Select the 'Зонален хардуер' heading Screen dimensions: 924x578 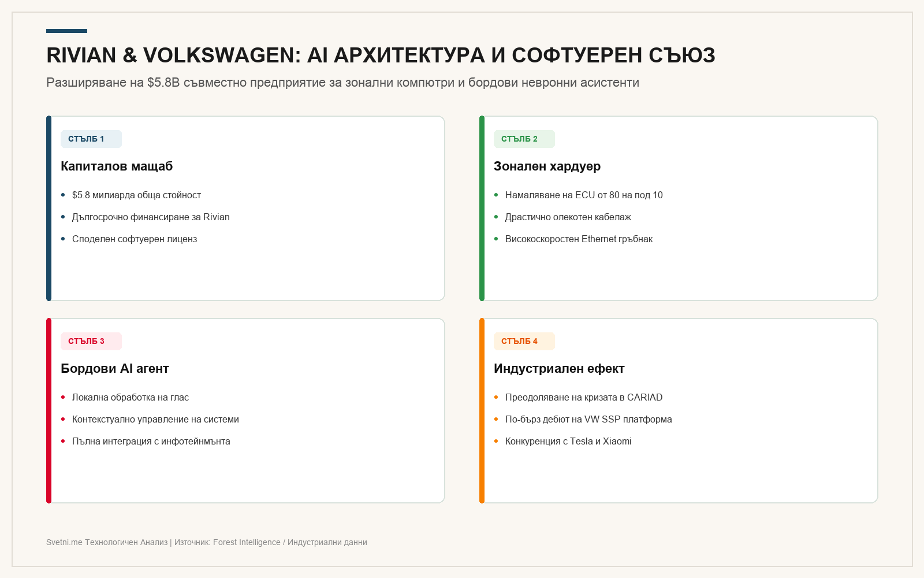547,166
